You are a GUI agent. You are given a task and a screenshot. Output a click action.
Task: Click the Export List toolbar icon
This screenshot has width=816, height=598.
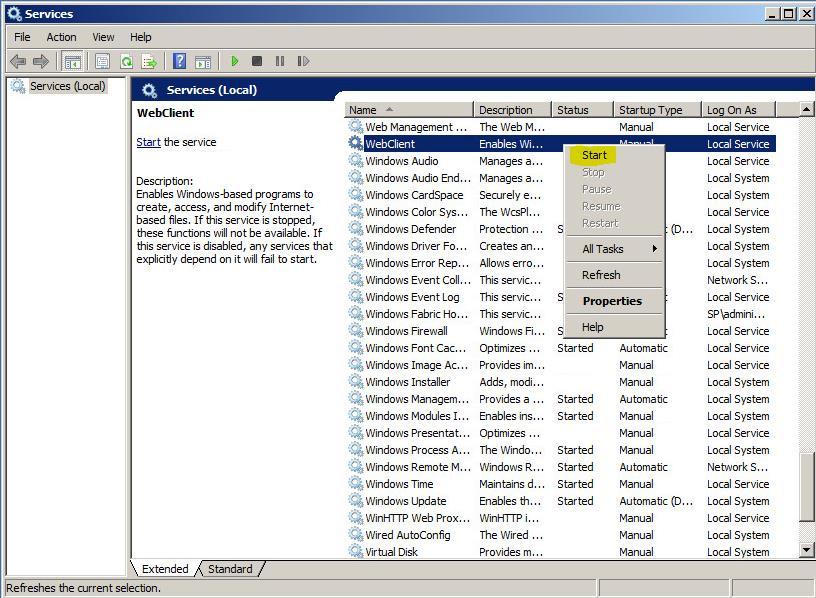(149, 61)
